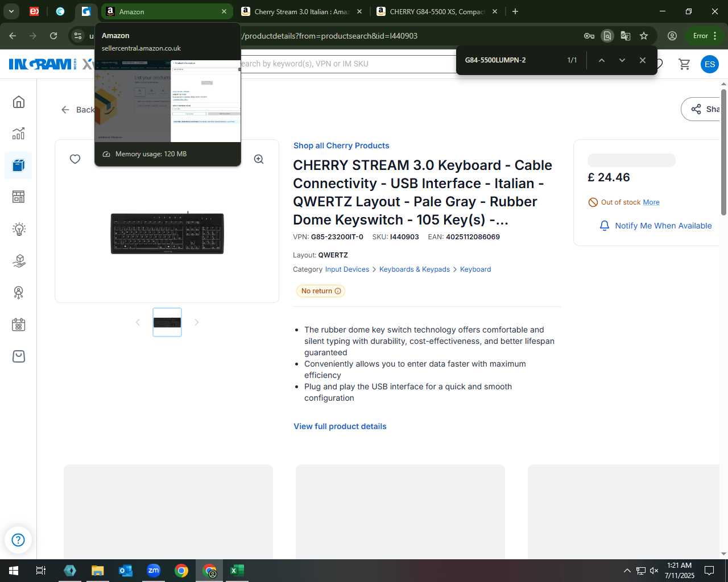Open Zoom from taskbar
The image size is (728, 582).
click(x=154, y=571)
